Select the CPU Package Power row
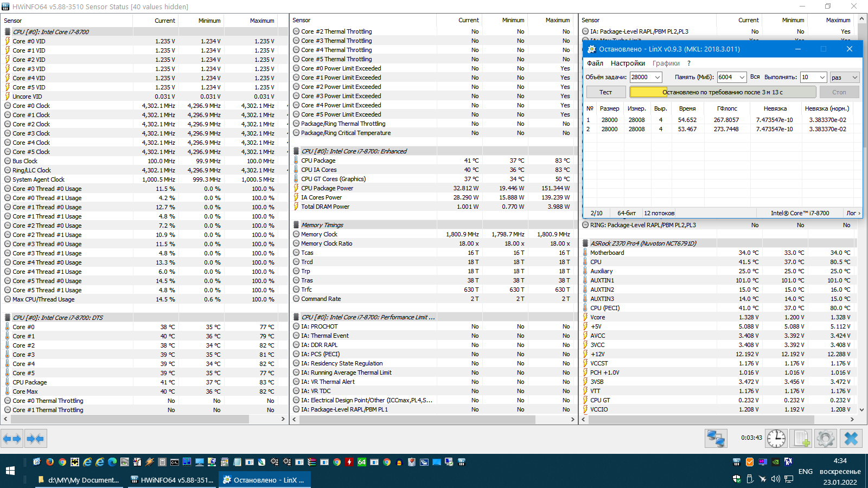Screen dimensions: 868x488 (433, 188)
